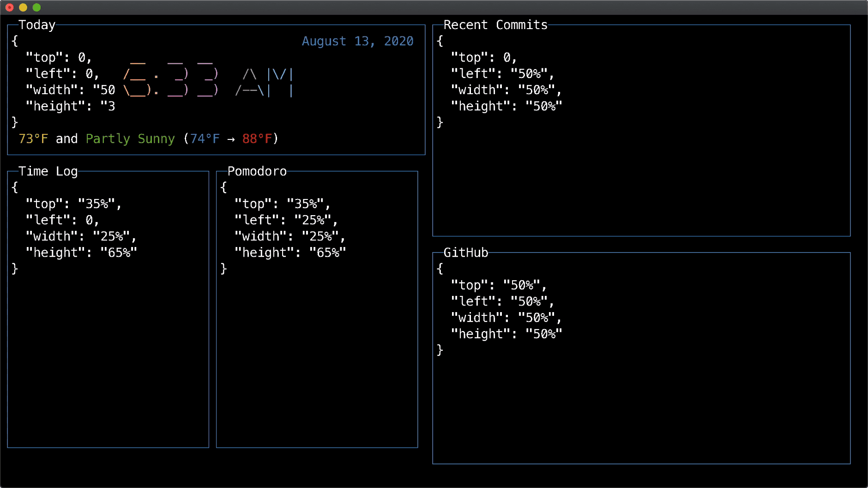Select the Pomodoro panel title
Image resolution: width=868 pixels, height=488 pixels.
tap(257, 171)
